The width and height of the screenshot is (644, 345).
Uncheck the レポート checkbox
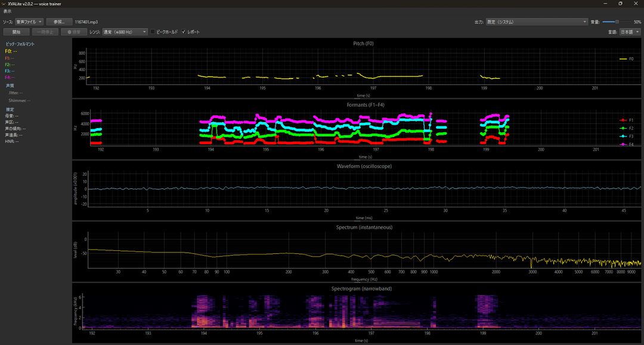pyautogui.click(x=184, y=32)
